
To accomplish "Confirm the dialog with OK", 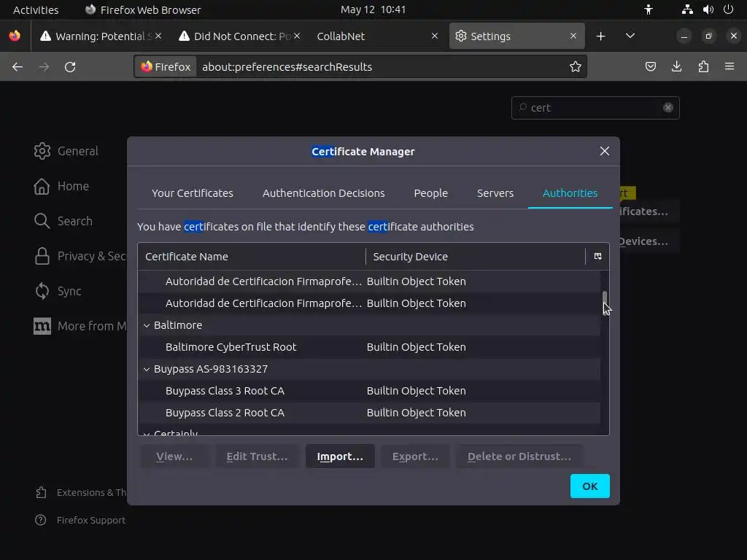I will pos(589,486).
